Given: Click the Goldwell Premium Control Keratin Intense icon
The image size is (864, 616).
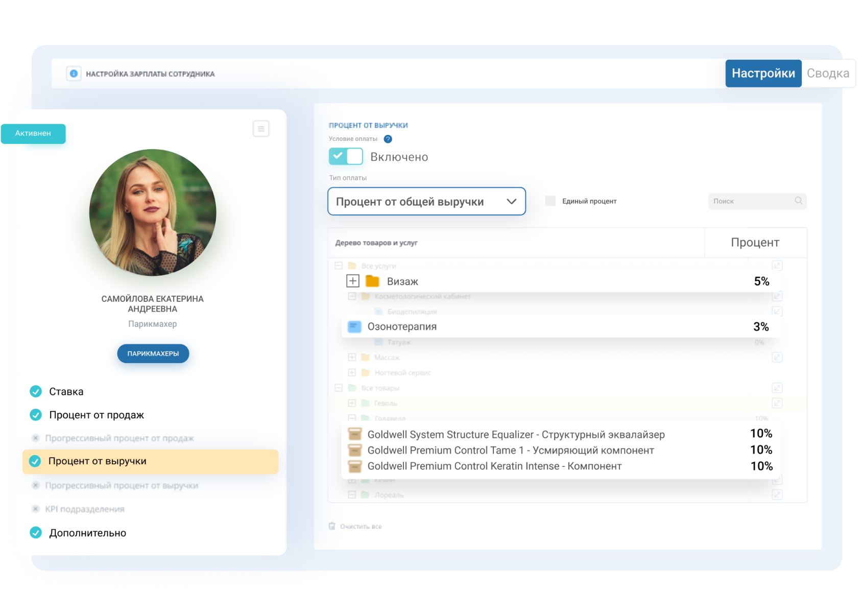Looking at the screenshot, I should pos(354,466).
